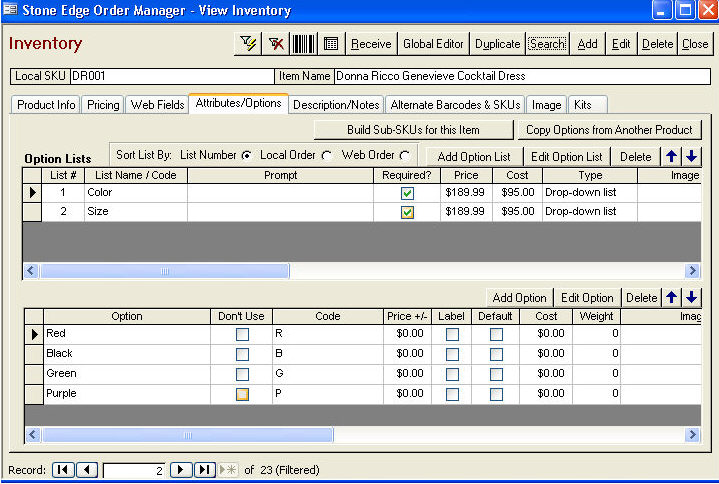Toggle Required checkbox for Size list
The image size is (719, 484).
[407, 212]
